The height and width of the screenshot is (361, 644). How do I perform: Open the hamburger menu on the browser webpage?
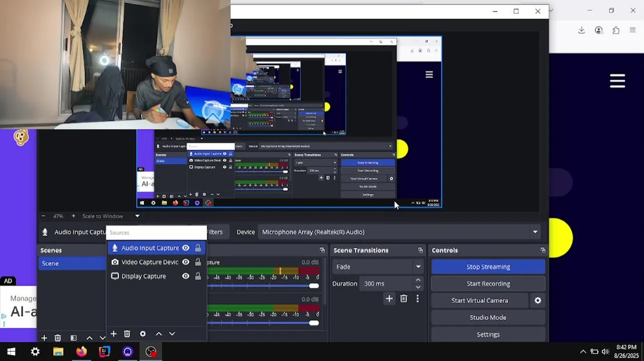tap(617, 81)
